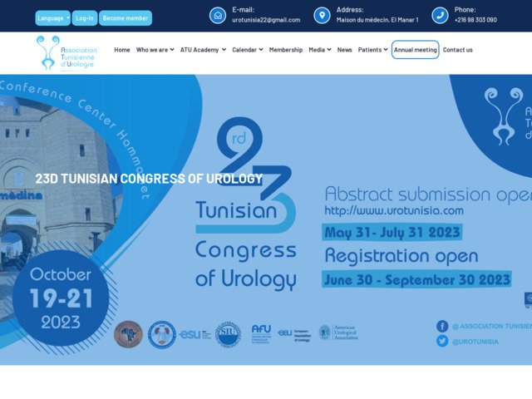Image resolution: width=532 pixels, height=399 pixels.
Task: Click the Association Tunisienne d'Urologie logo
Action: click(67, 53)
